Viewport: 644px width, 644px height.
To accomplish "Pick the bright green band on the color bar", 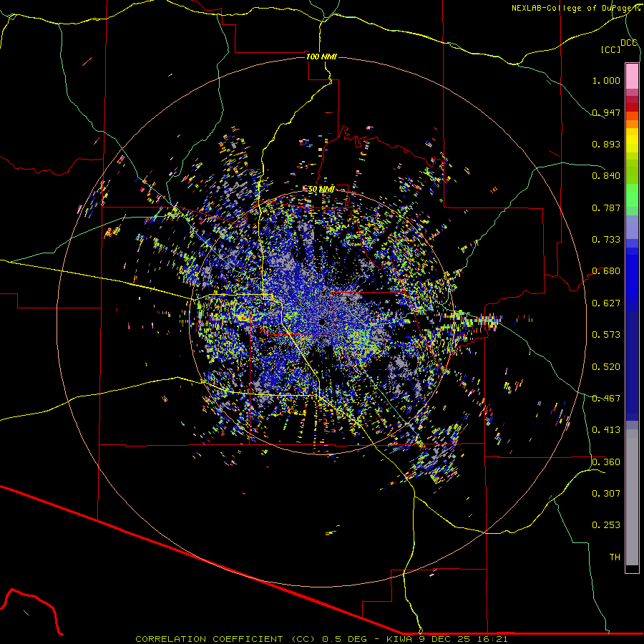I will click(x=632, y=195).
